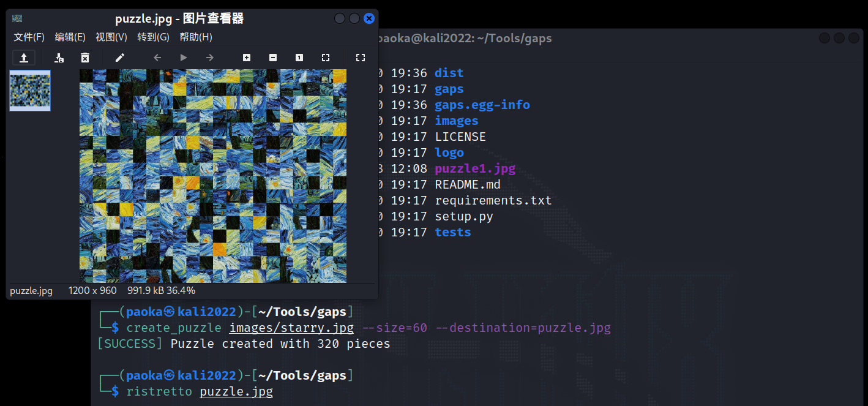Zoom in using the plus icon
868x406 pixels.
pyautogui.click(x=247, y=58)
